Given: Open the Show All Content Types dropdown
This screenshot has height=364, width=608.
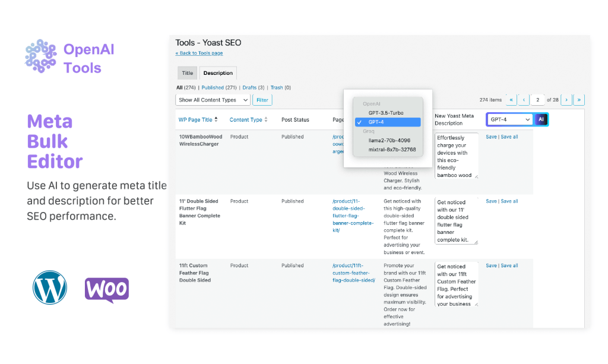Looking at the screenshot, I should point(212,99).
